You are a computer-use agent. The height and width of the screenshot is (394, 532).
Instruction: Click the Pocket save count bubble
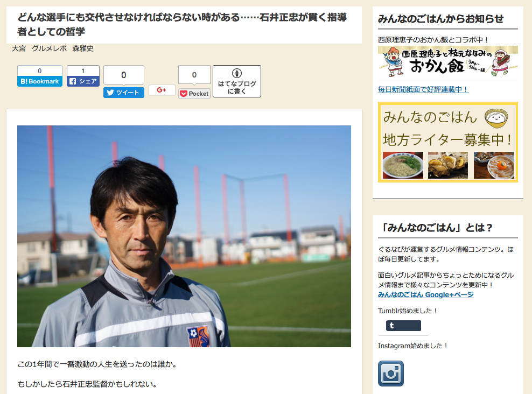tap(194, 75)
